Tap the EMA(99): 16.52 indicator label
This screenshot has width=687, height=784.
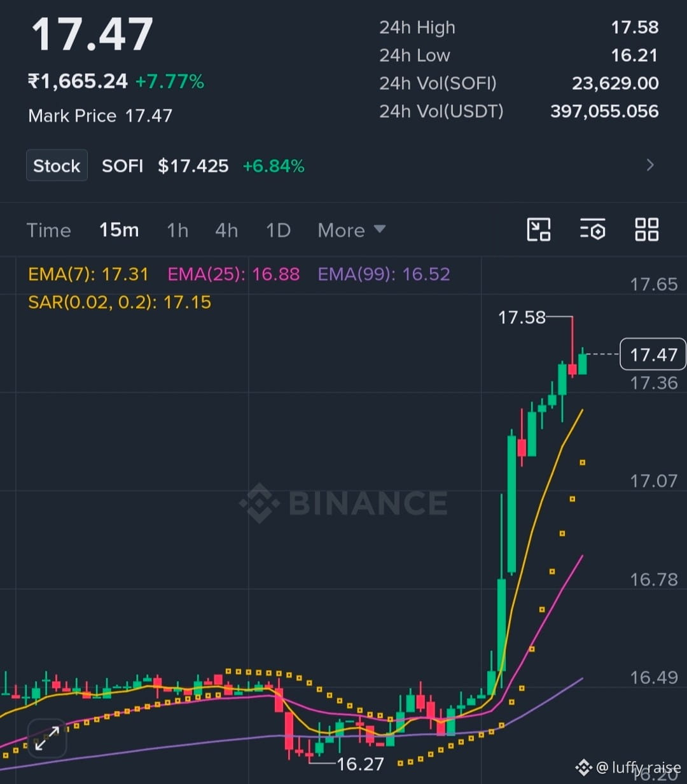click(x=384, y=274)
